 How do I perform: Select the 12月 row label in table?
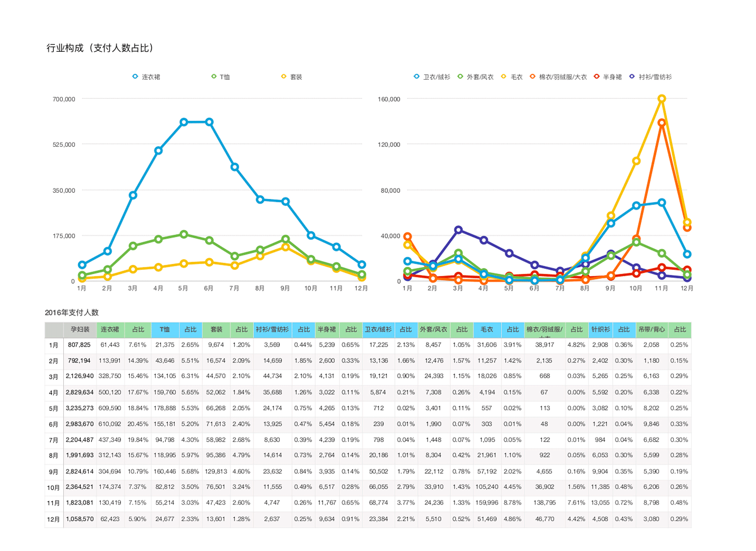pyautogui.click(x=54, y=519)
